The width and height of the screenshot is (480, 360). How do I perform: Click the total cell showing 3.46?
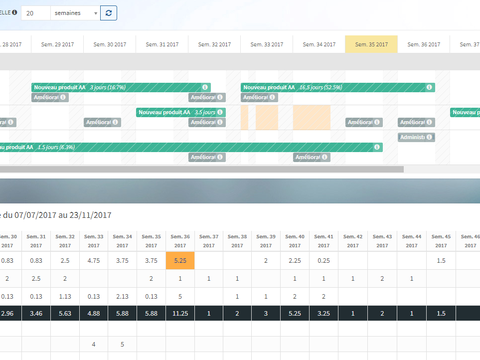tap(36, 313)
